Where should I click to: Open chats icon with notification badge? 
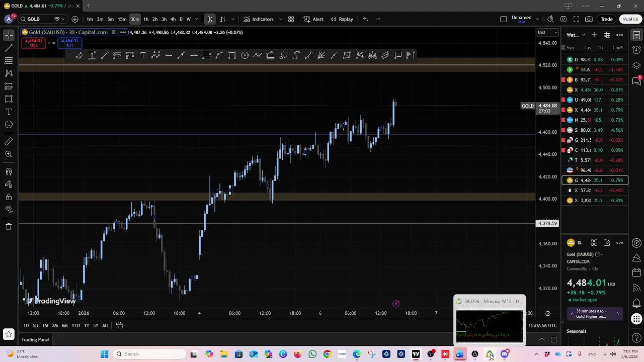(x=636, y=81)
